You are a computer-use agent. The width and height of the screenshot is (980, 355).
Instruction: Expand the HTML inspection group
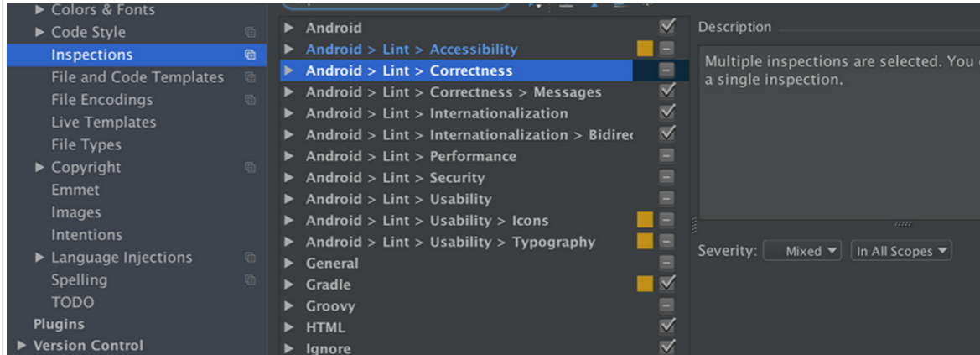(288, 327)
